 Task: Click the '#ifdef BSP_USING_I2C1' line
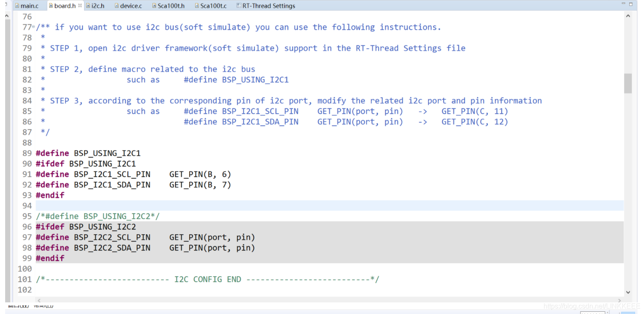coord(85,164)
